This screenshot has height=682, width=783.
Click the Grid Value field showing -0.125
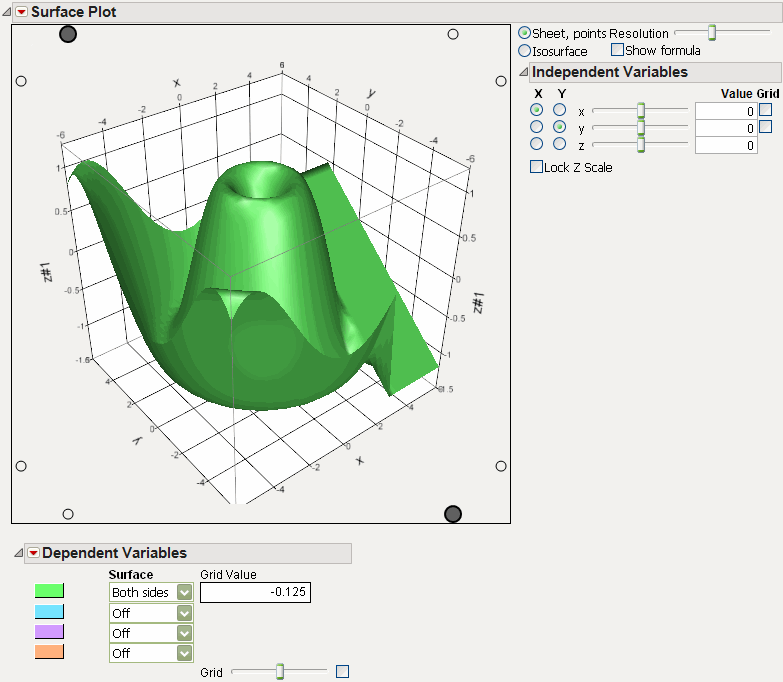tap(255, 593)
